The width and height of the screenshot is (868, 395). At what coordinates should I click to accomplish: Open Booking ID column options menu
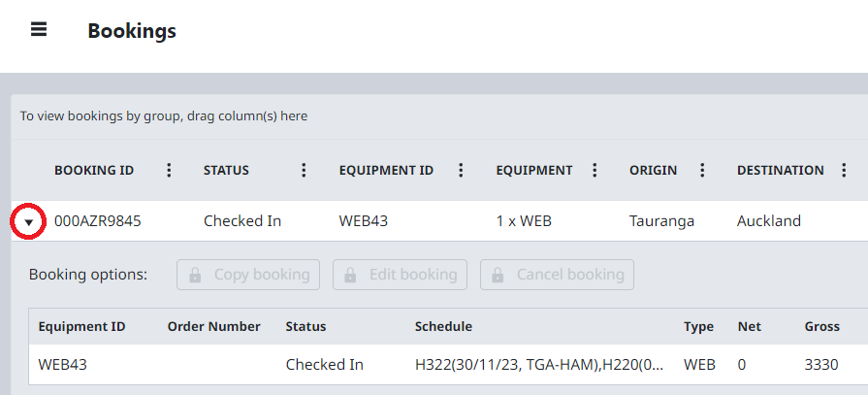coord(169,171)
